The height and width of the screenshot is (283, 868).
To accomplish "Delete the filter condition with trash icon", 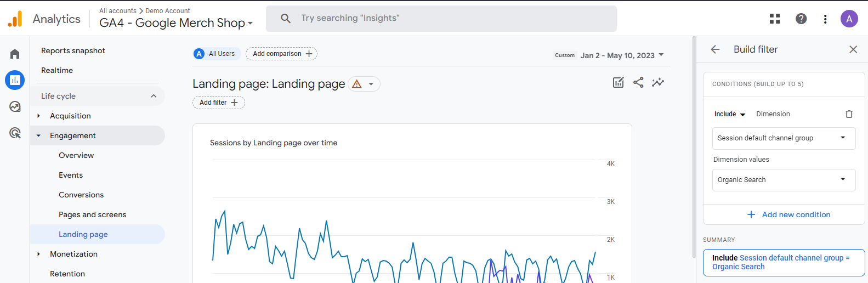I will coord(849,114).
